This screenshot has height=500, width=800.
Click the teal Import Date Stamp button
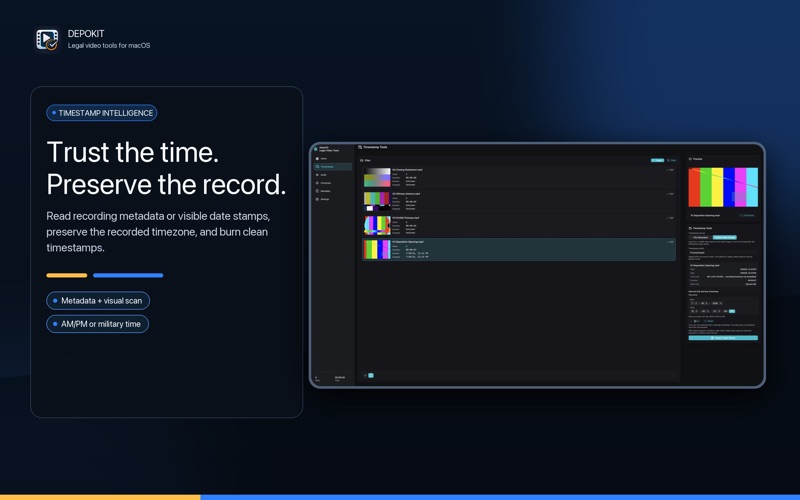(723, 338)
